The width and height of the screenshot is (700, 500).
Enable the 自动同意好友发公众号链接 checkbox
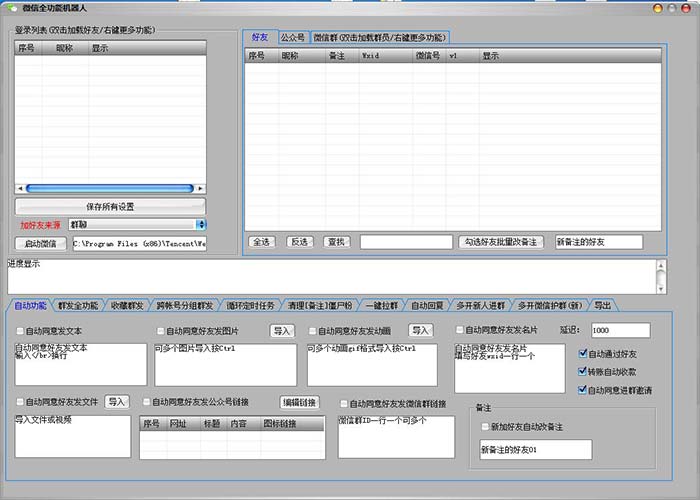pyautogui.click(x=146, y=402)
